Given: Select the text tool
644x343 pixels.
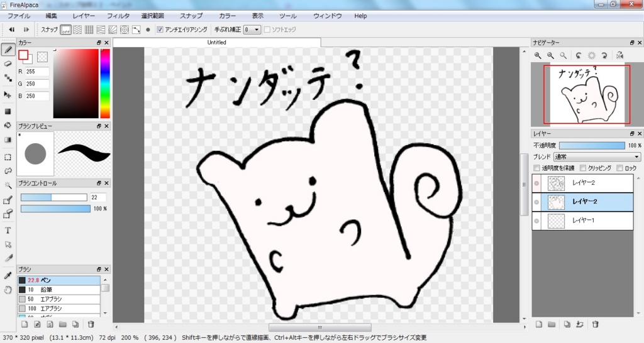Looking at the screenshot, I should click(8, 231).
